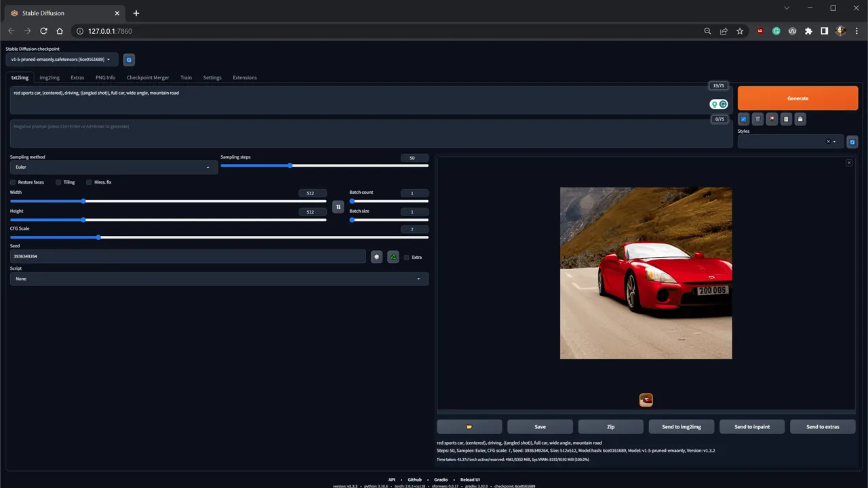The image size is (868, 488).
Task: Enable the Tiling checkbox
Action: coord(58,182)
